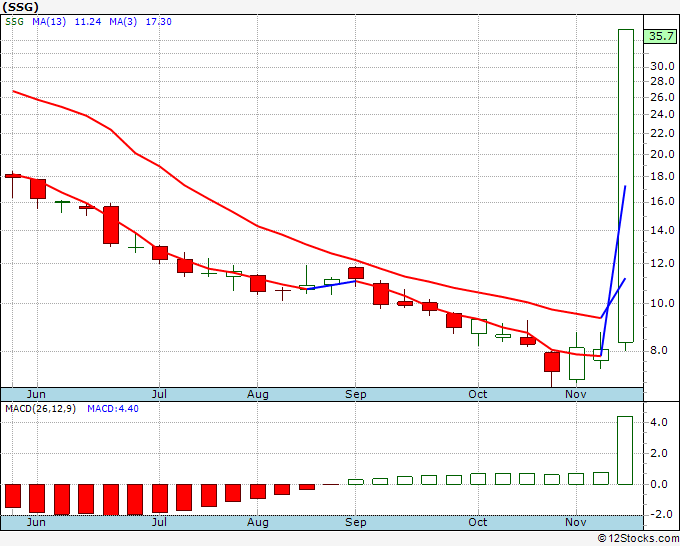This screenshot has width=680, height=546.
Task: Click the (SSG) chart title
Action: [x=20, y=7]
